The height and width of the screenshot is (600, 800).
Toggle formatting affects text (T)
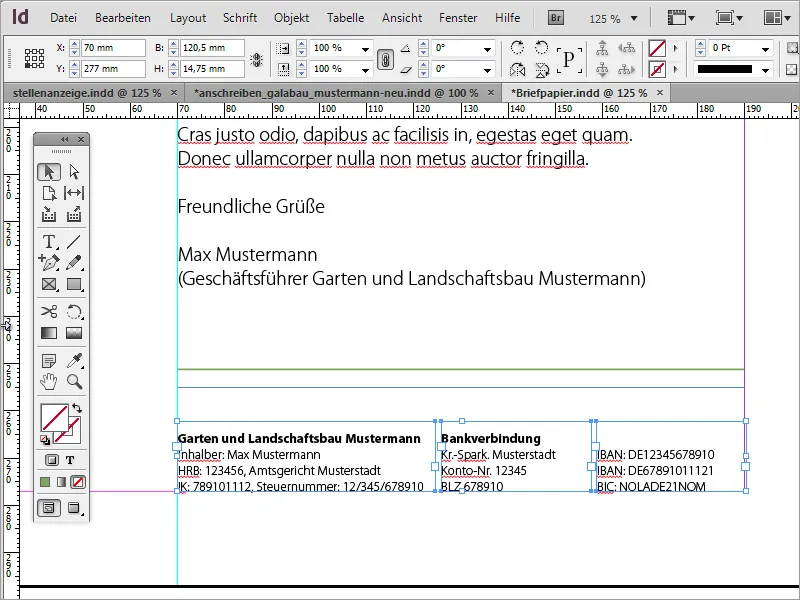70,460
